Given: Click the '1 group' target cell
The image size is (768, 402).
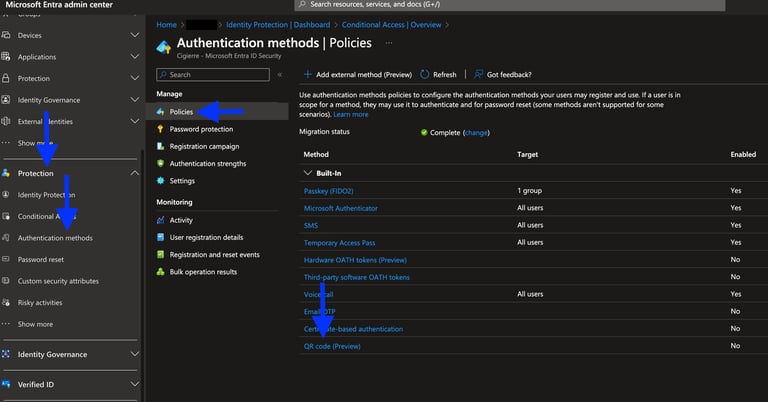Looking at the screenshot, I should [x=529, y=190].
